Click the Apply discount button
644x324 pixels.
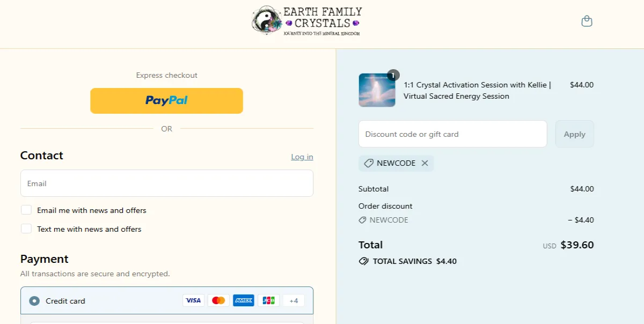tap(574, 134)
